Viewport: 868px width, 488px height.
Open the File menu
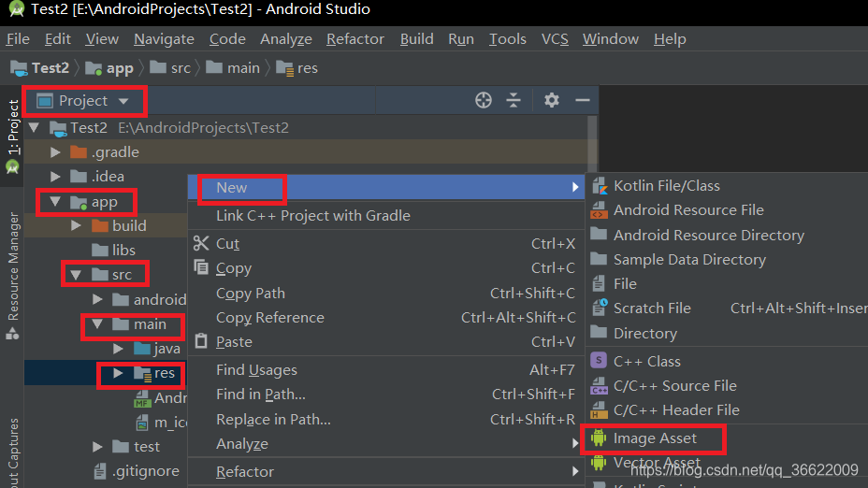coord(18,39)
